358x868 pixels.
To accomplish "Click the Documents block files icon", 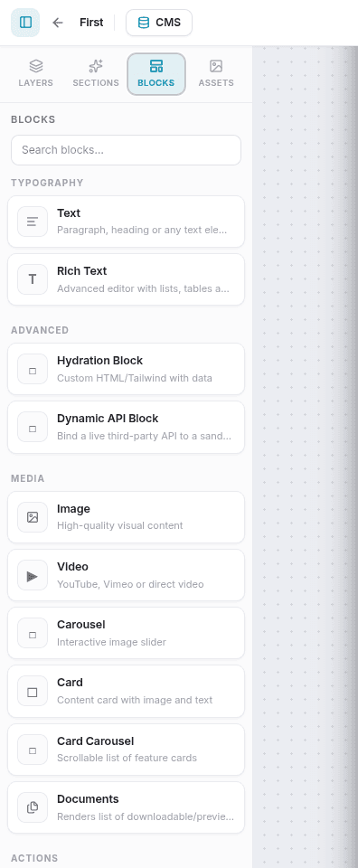I will [33, 807].
